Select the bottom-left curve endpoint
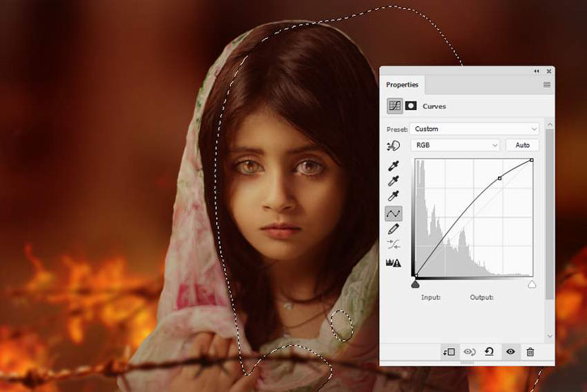587x392 pixels. [x=416, y=276]
